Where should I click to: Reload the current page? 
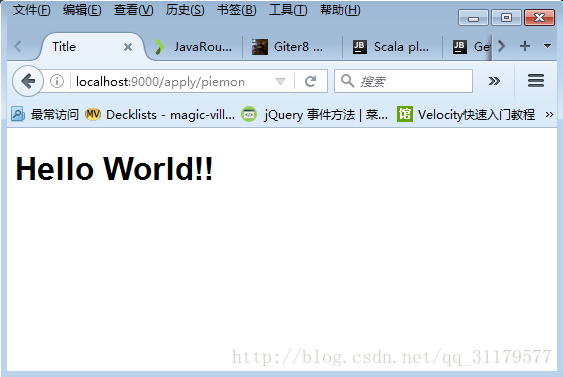pyautogui.click(x=311, y=82)
